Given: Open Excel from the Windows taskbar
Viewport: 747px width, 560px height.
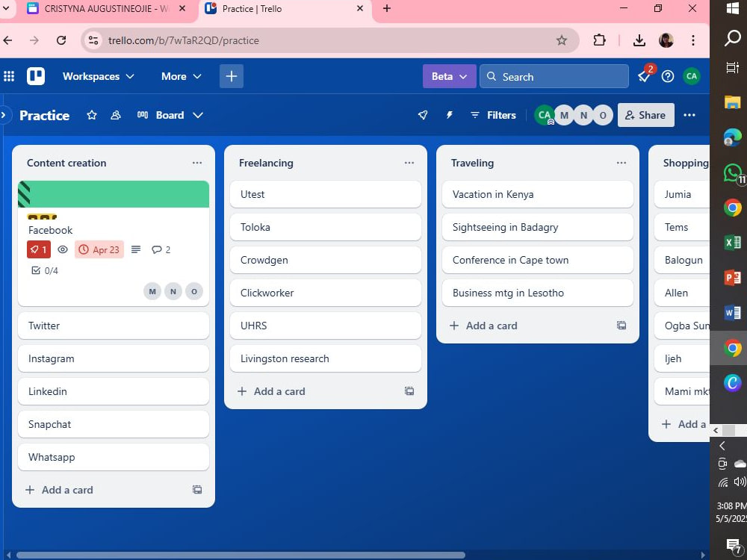Looking at the screenshot, I should click(x=732, y=243).
